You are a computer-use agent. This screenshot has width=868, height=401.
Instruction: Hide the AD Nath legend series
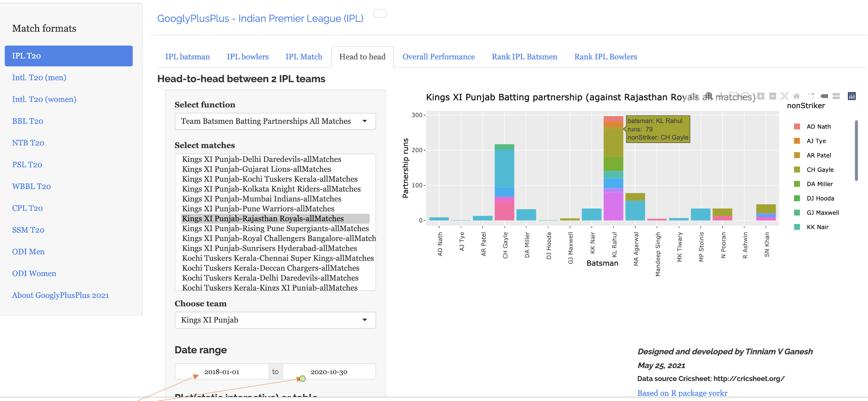point(819,126)
